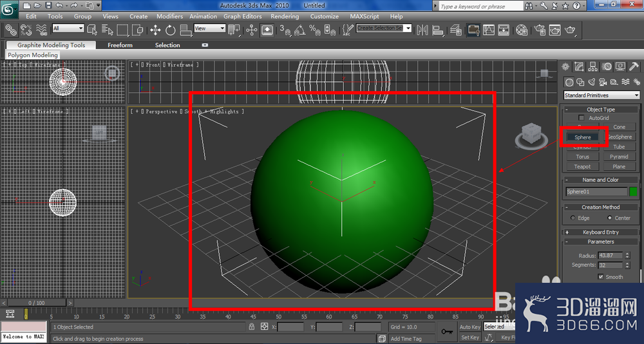Screen dimensions: 644x344
Task: Open the Render Setup teapot icon
Action: [540, 30]
